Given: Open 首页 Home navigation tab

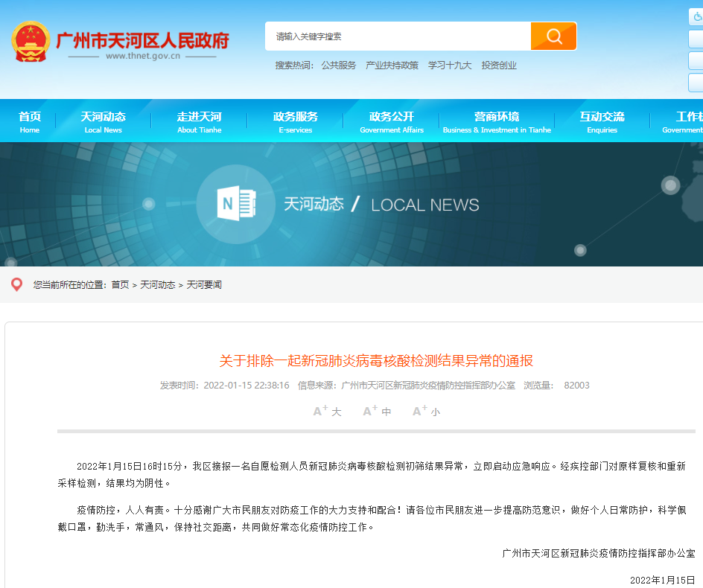Looking at the screenshot, I should click(x=30, y=122).
